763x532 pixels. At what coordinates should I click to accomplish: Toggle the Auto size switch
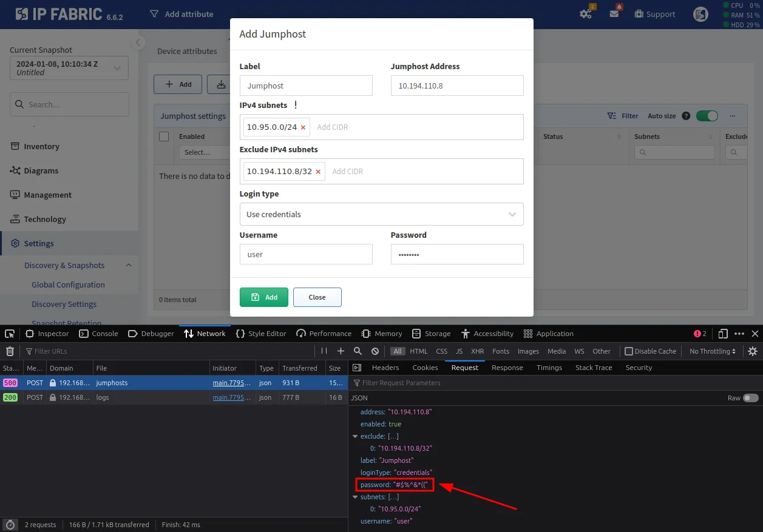click(707, 116)
